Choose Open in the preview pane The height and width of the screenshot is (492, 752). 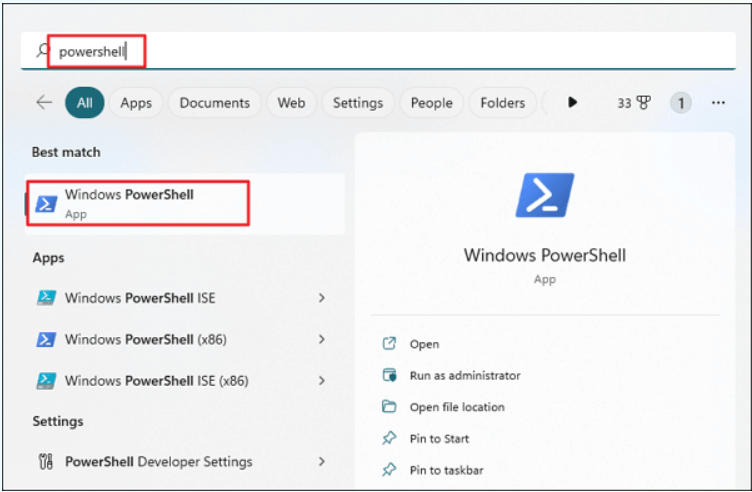[x=424, y=344]
